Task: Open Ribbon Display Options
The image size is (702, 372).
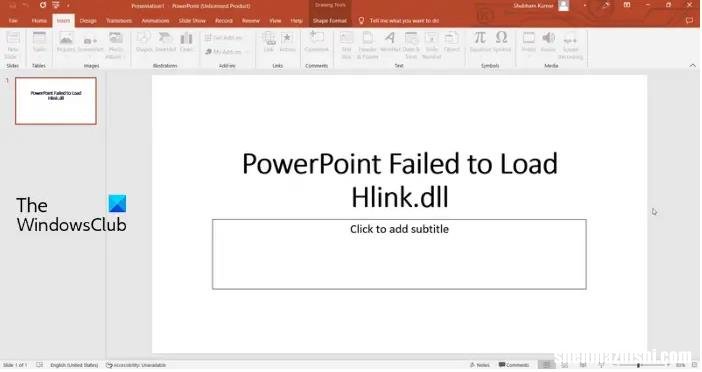Action: 627,5
